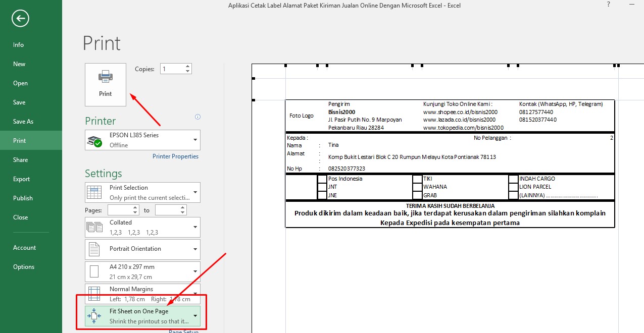Click the A4 paper size icon

[x=93, y=271]
